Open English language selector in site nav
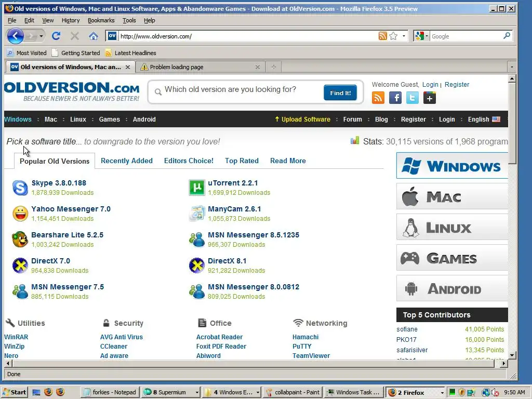Image resolution: width=532 pixels, height=399 pixels. coord(484,119)
